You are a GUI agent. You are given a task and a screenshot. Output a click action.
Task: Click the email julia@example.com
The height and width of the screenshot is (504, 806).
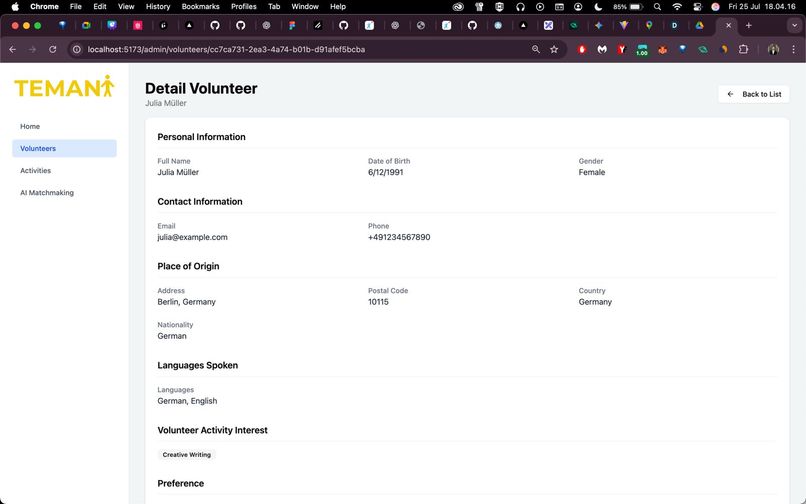point(192,237)
